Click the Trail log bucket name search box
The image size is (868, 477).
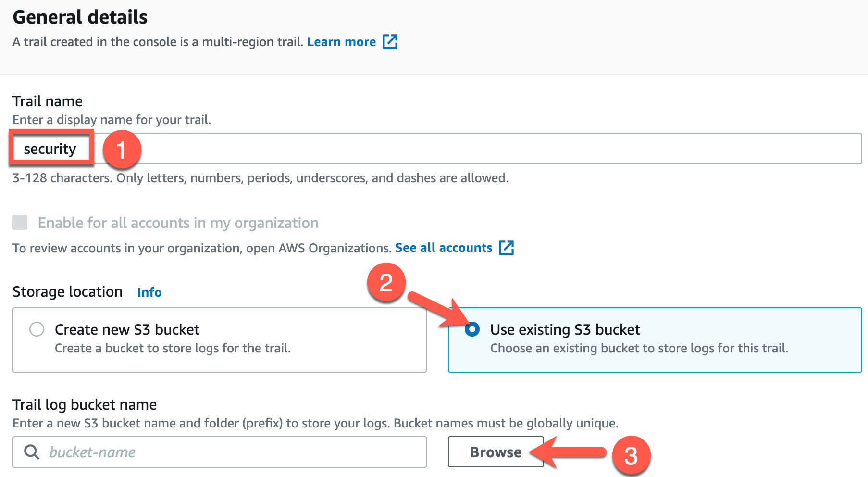point(216,452)
